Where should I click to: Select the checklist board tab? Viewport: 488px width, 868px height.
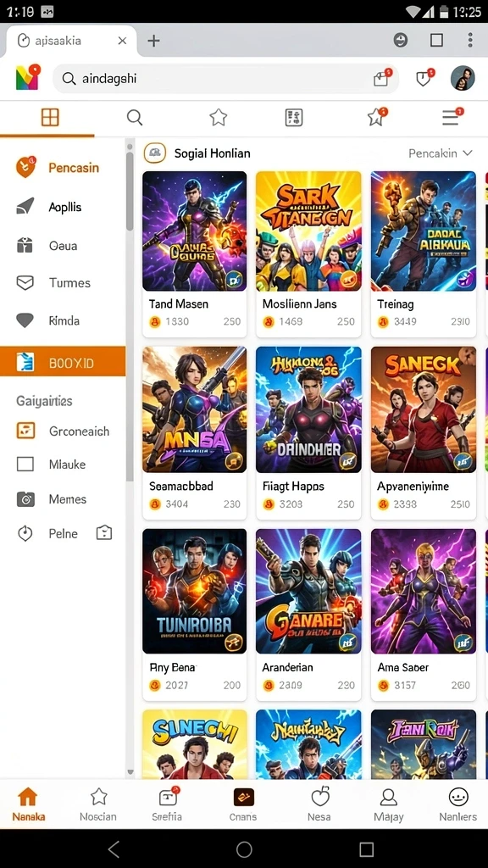[293, 117]
